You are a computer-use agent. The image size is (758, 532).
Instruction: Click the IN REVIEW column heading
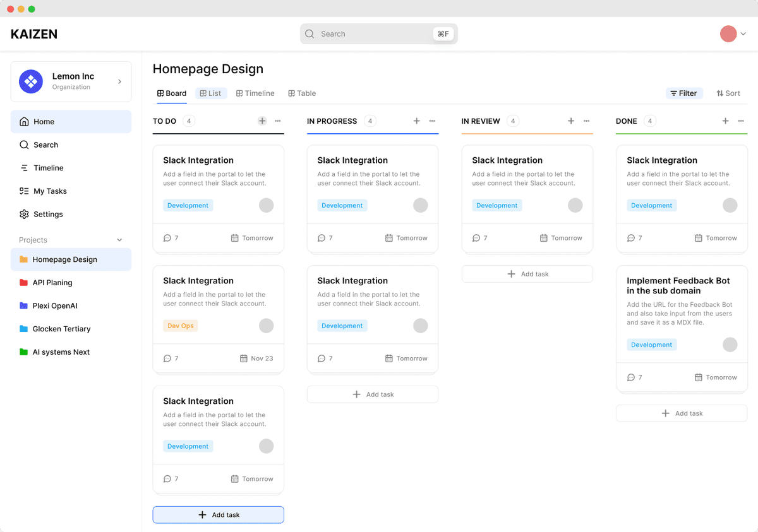pyautogui.click(x=481, y=121)
